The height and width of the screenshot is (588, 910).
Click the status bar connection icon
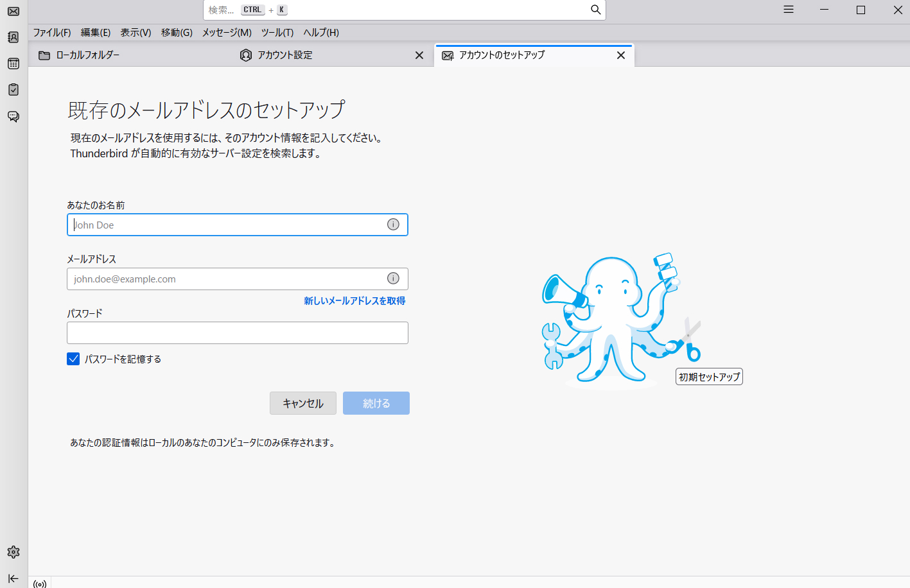tap(40, 584)
